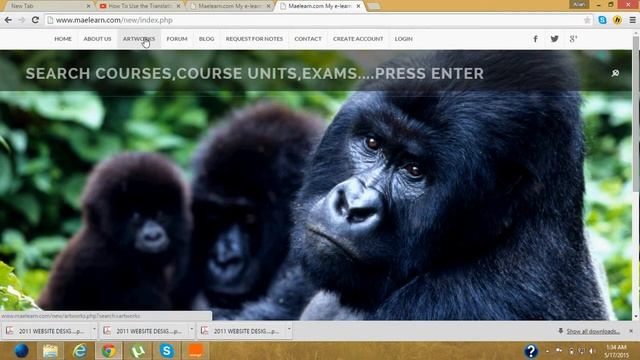The image size is (640, 360).
Task: Go back with the browser back arrow
Action: click(x=8, y=20)
